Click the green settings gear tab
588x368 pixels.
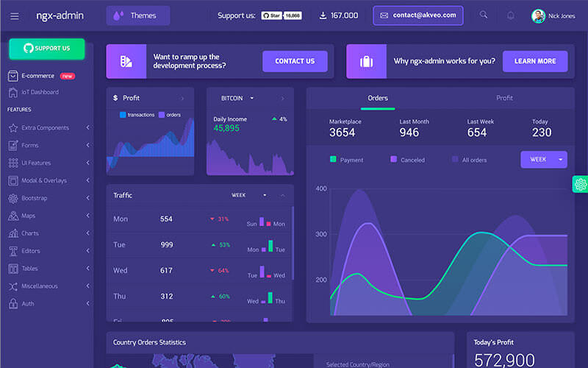coord(581,185)
